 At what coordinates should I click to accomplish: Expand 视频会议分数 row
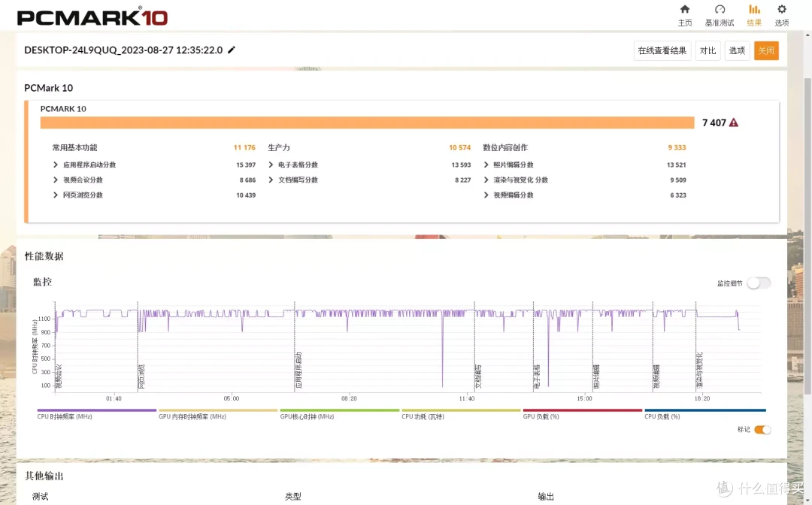click(56, 180)
